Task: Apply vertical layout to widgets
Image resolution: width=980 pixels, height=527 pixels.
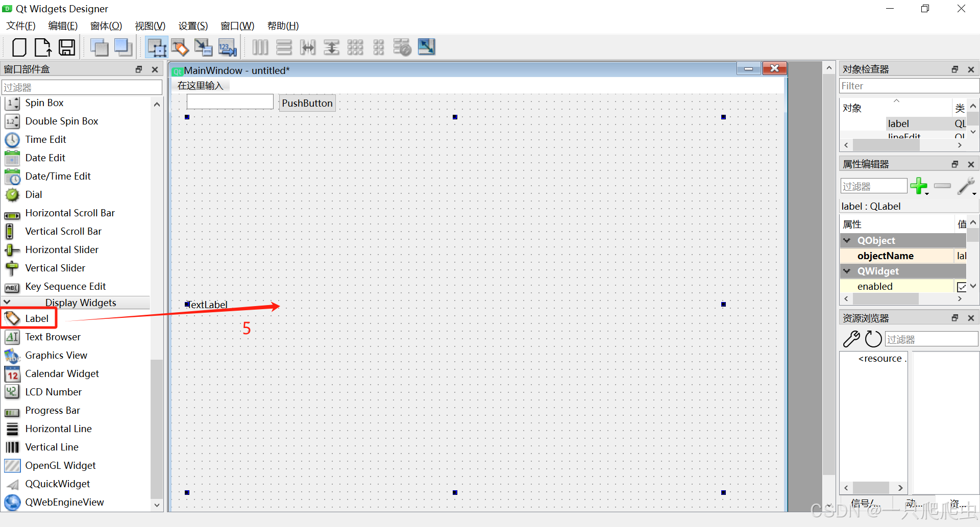Action: 284,47
